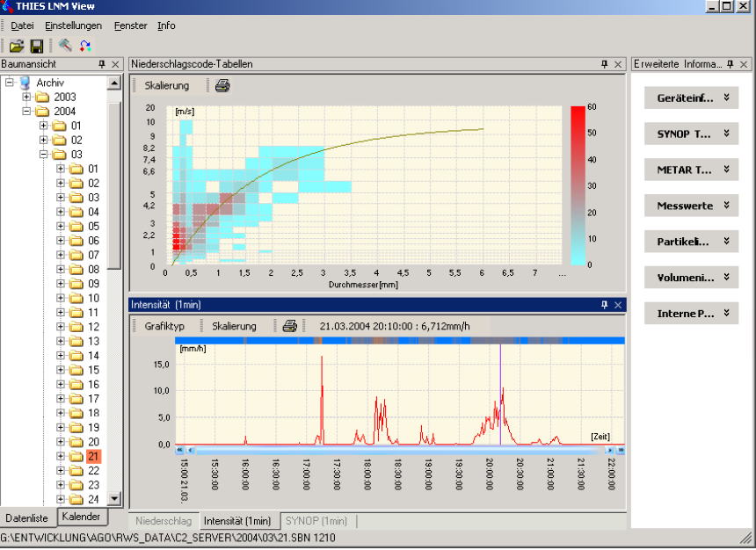Viewport: 756px width, 550px height.
Task: Collapse the 03 month folder
Action: pos(43,155)
